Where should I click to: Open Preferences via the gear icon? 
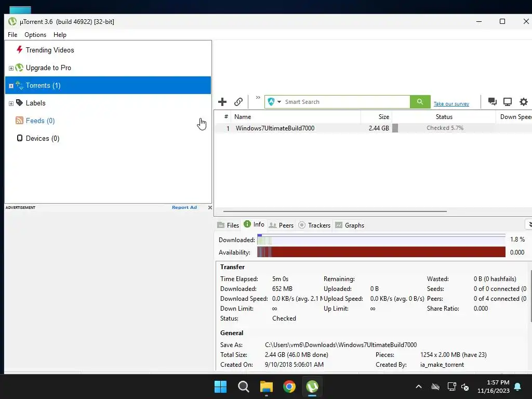click(524, 102)
